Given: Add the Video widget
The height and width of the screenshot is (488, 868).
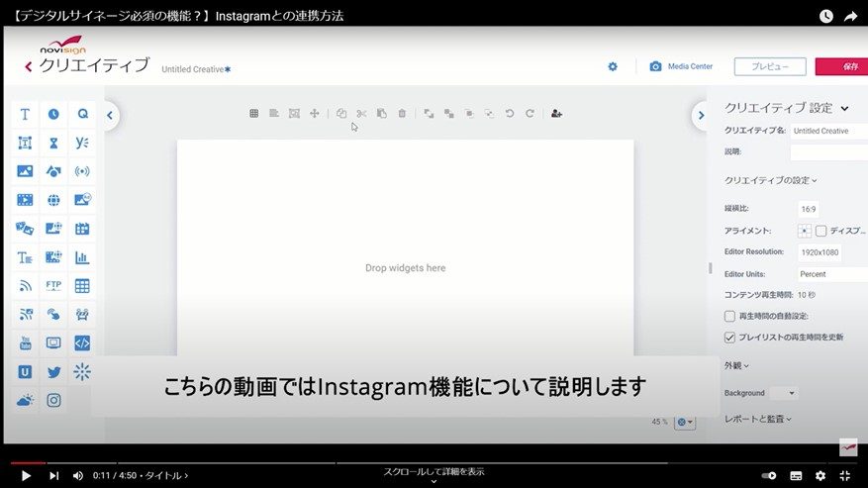Looking at the screenshot, I should tap(25, 200).
